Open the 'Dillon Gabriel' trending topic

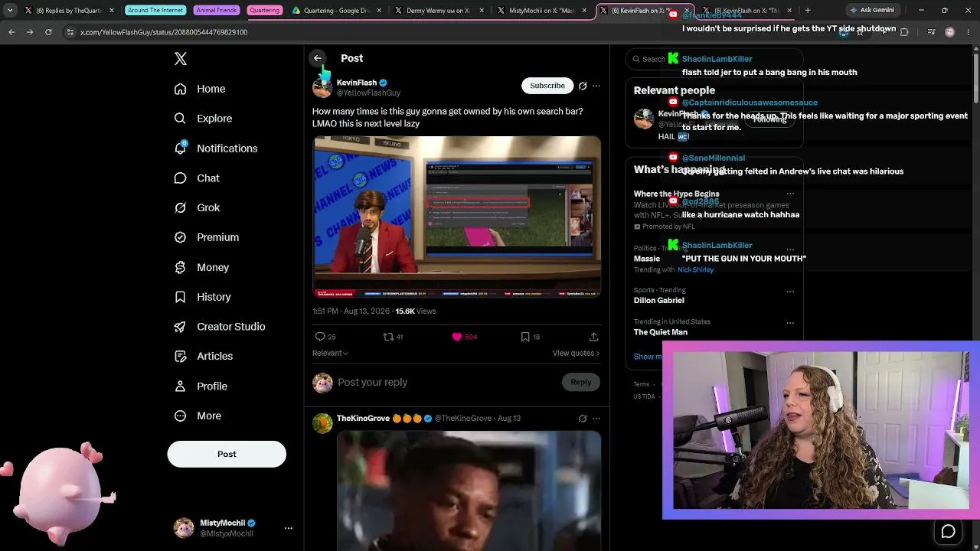tap(659, 300)
